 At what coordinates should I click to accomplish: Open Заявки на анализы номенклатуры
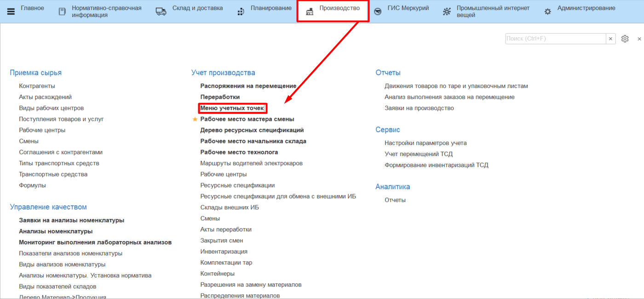tap(71, 220)
